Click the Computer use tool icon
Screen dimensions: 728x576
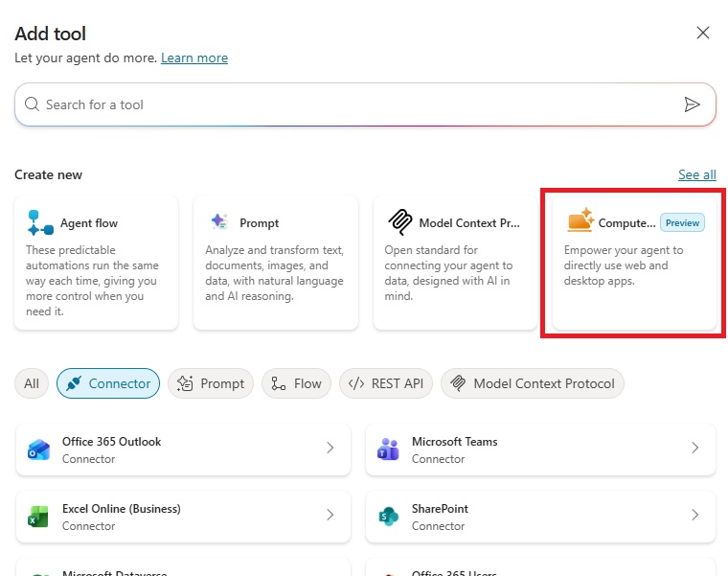click(580, 221)
